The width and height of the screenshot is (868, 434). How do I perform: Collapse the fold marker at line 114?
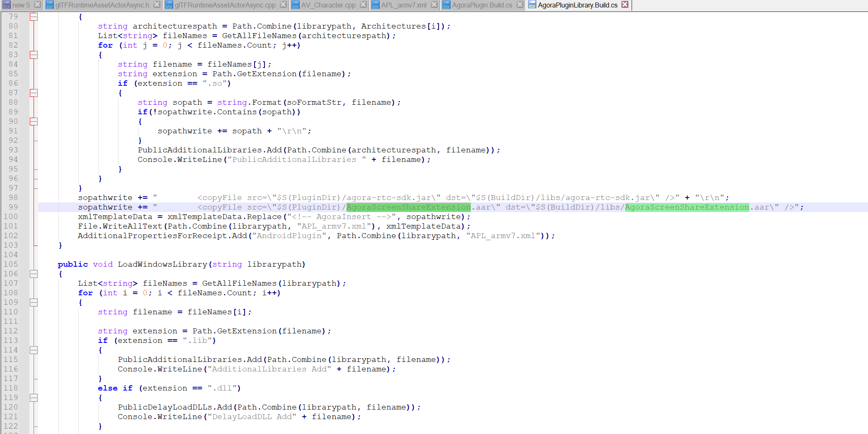34,350
